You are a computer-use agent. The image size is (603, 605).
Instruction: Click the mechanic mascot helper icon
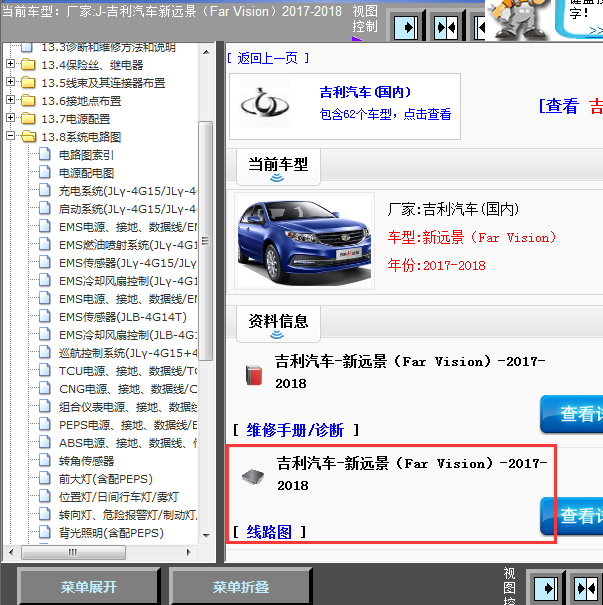(x=518, y=19)
